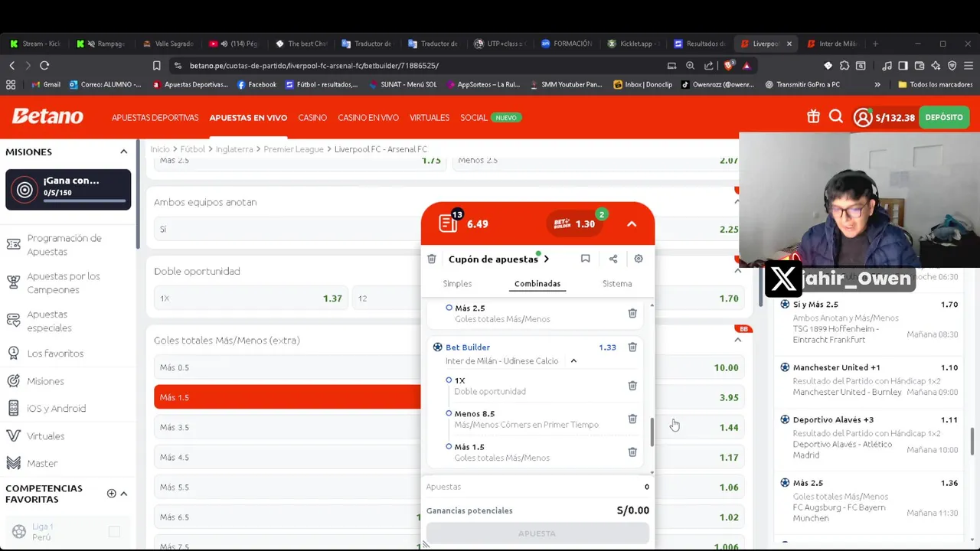This screenshot has width=980, height=551.
Task: Open Facebook bookmark
Action: (x=256, y=85)
